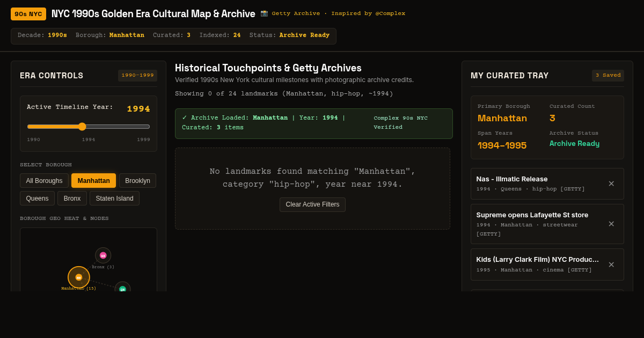Click Historical Touchpoints & Getty Archives heading
Screen dimensions: 644x338
tap(268, 68)
